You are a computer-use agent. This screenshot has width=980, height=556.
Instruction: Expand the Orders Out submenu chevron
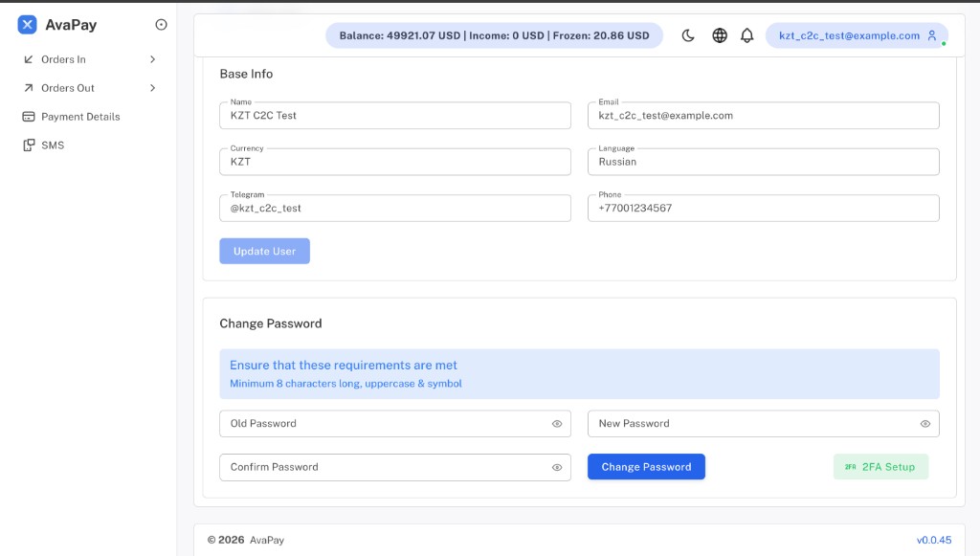click(152, 88)
